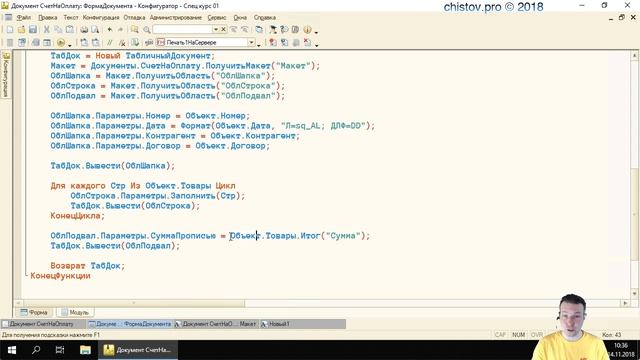Screen dimensions: 640x360
Task: Open the ПечатьНаСервере procedure dropdown
Action: [251, 42]
